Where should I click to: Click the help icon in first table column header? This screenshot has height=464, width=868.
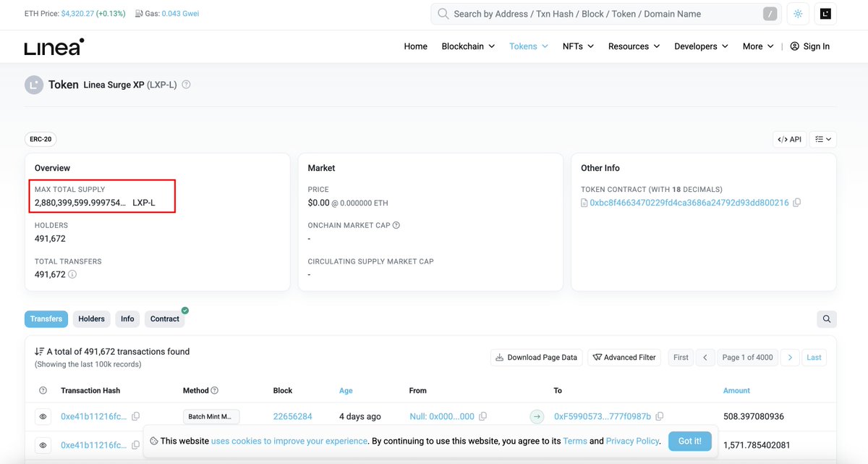[43, 390]
